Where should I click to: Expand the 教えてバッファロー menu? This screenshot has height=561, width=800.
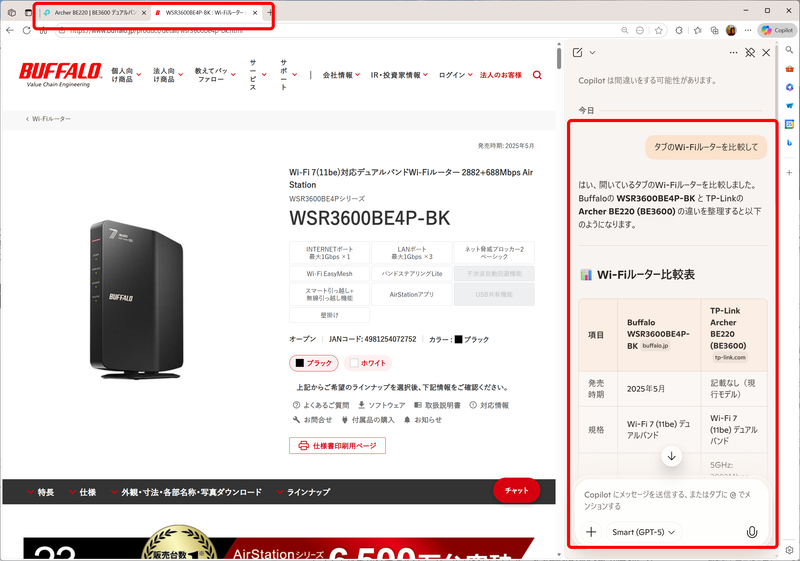click(214, 75)
